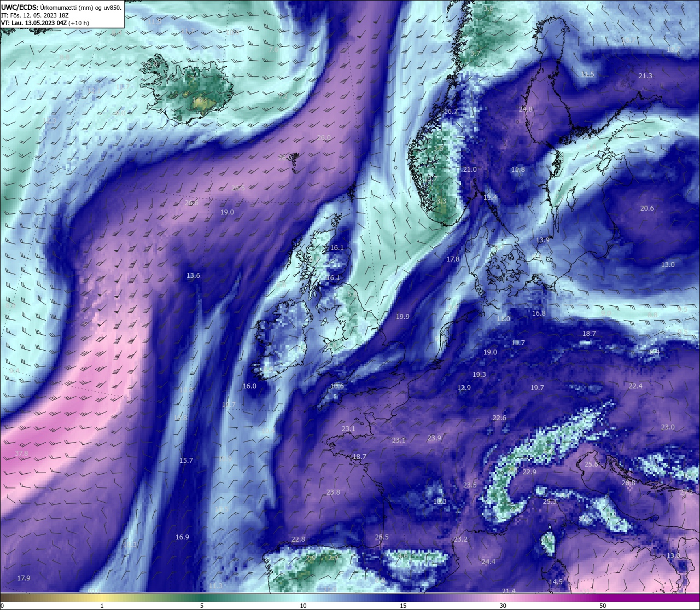700x610 pixels.
Task: Click the 25.3 value label
Action: pyautogui.click(x=550, y=501)
